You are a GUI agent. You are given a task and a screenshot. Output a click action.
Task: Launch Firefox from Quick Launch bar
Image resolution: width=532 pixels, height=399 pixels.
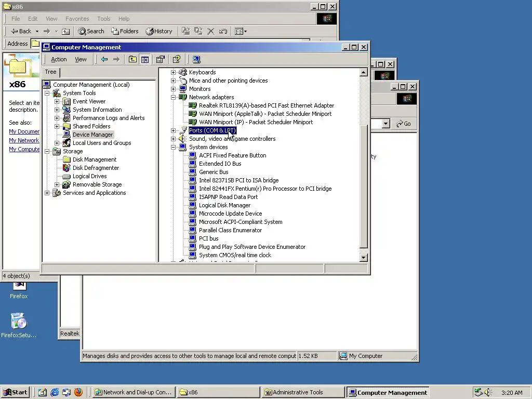(x=78, y=392)
